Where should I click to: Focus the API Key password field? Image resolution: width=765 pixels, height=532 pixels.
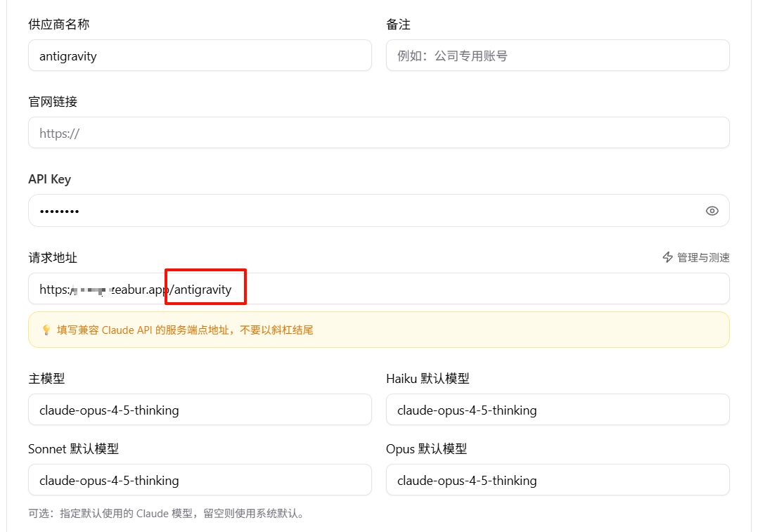coord(378,211)
